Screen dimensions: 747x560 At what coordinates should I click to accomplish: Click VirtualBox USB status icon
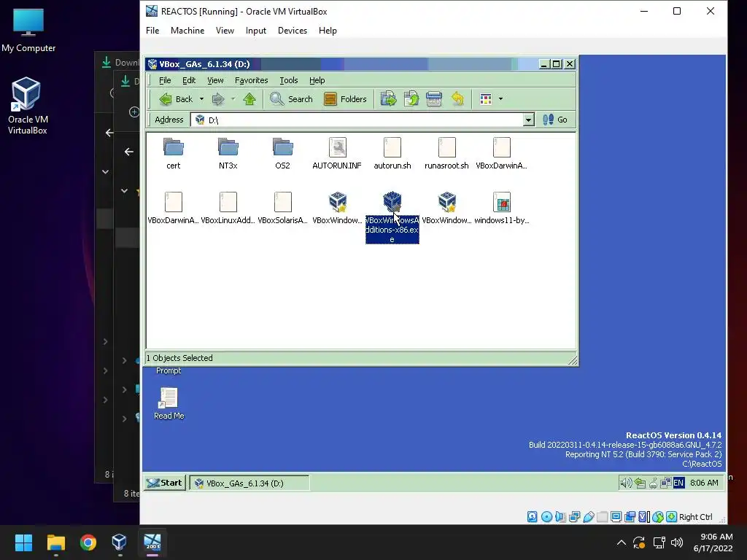(x=589, y=517)
